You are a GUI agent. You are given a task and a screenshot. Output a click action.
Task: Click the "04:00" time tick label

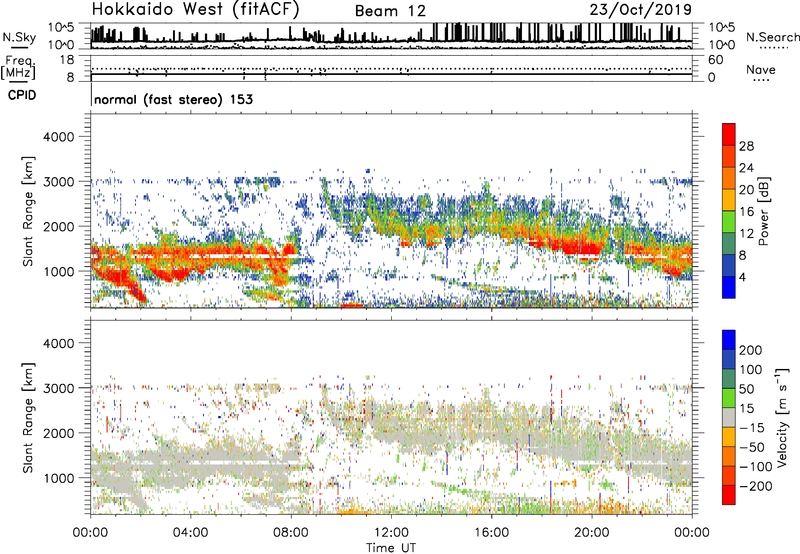pyautogui.click(x=190, y=533)
